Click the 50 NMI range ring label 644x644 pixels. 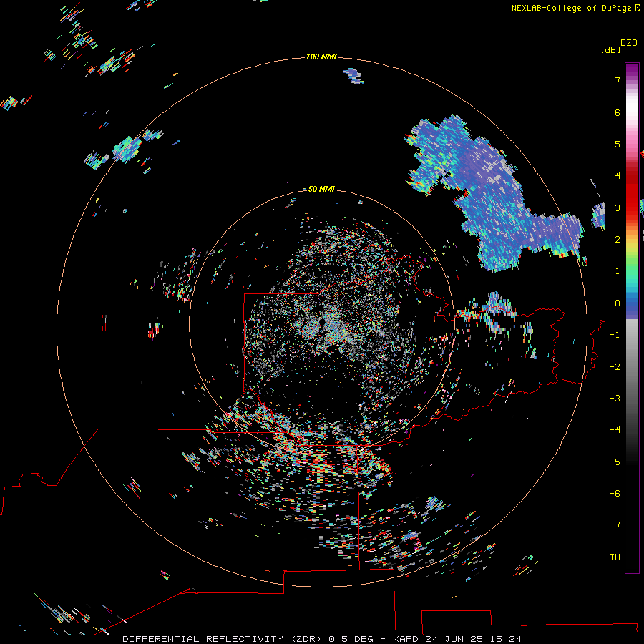point(321,189)
